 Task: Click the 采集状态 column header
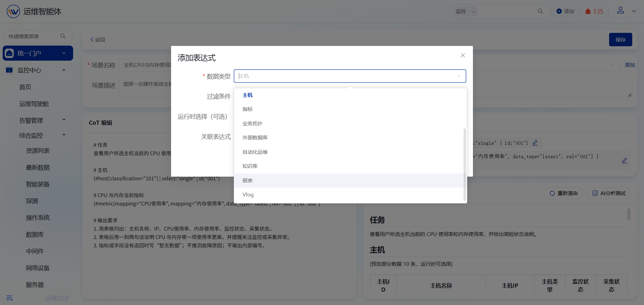611,286
